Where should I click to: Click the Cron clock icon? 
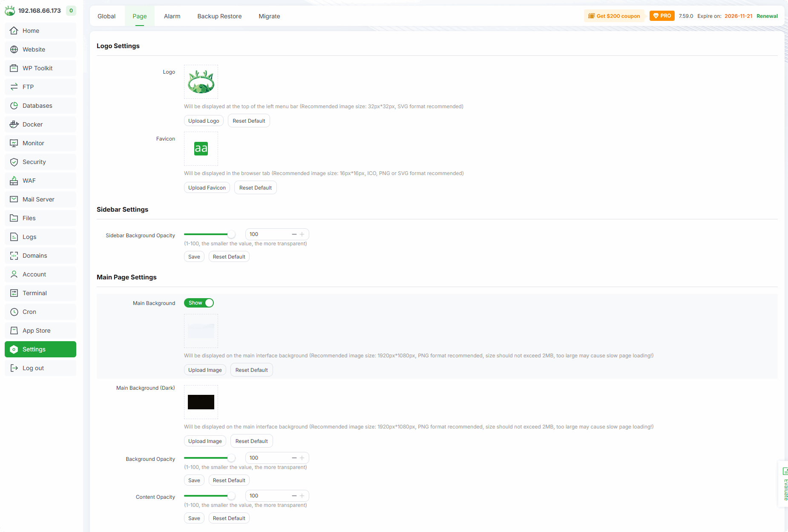point(14,312)
